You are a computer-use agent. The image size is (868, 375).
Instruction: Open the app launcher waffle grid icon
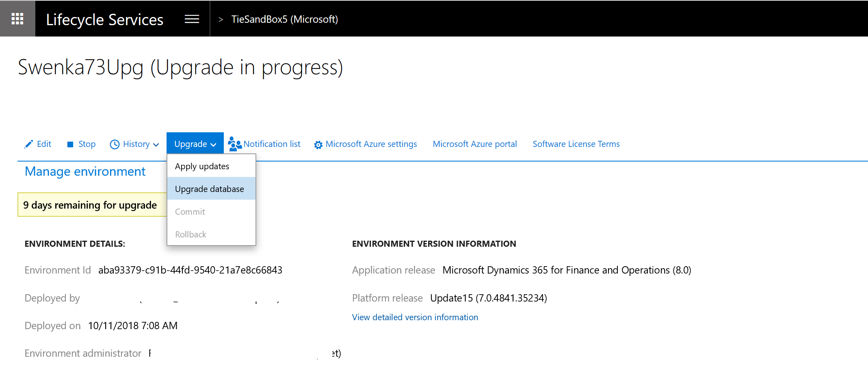[x=17, y=19]
